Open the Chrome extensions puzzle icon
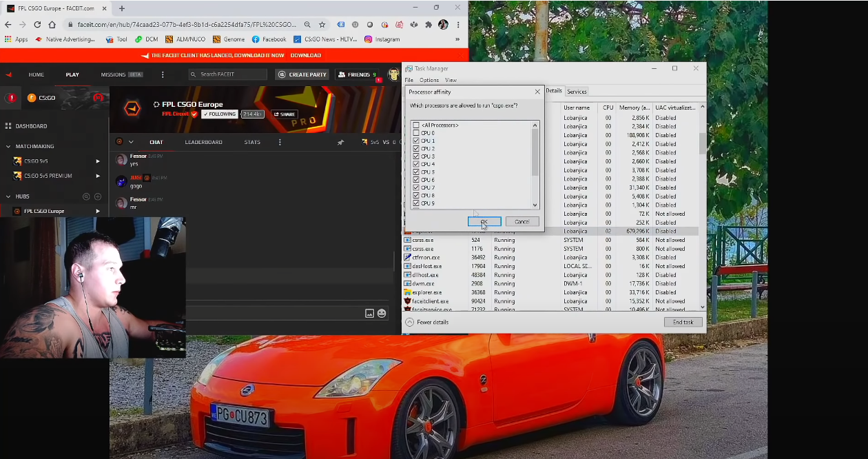868x459 pixels. pyautogui.click(x=428, y=25)
